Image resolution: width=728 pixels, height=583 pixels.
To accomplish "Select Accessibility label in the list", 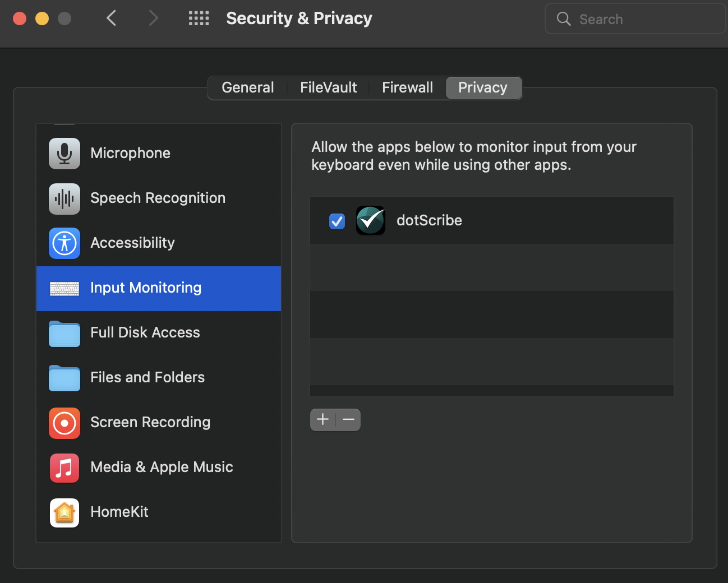I will 132,243.
